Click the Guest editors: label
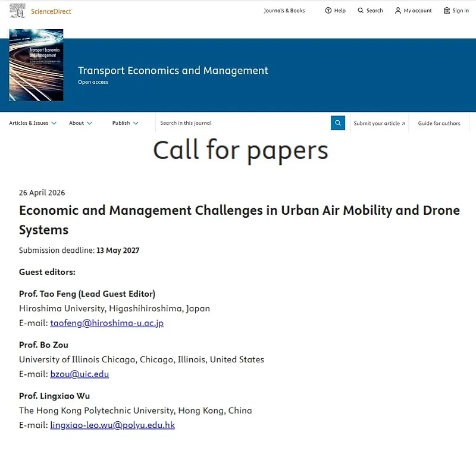Screen dimensions: 476x476 pyautogui.click(x=47, y=272)
